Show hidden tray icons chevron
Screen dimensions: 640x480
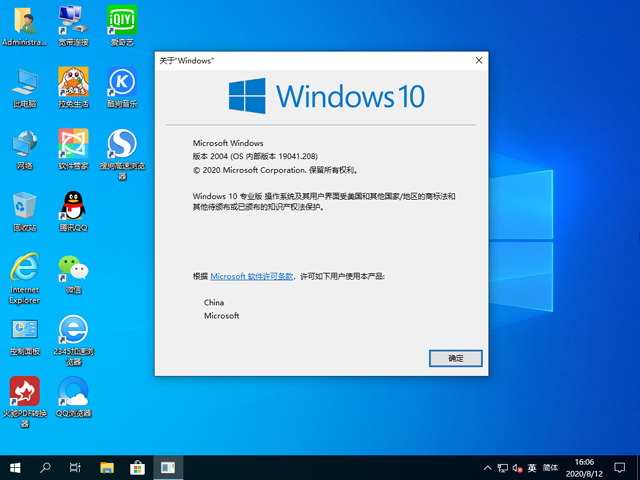tap(487, 468)
